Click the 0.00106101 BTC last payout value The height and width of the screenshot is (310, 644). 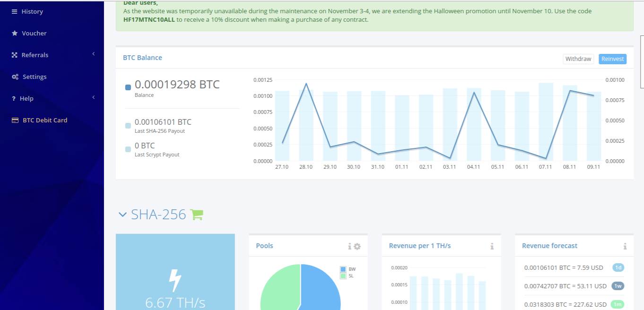pos(163,122)
